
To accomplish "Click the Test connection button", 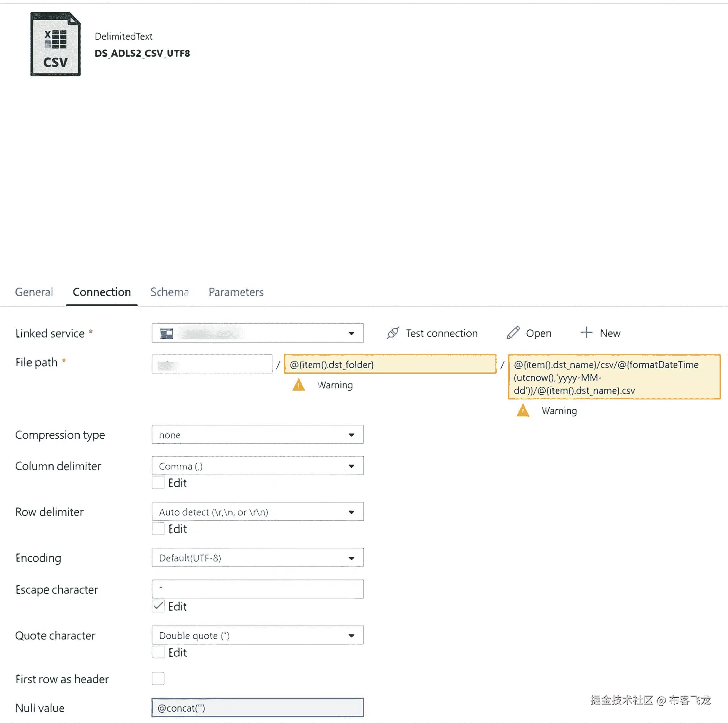I will (432, 333).
